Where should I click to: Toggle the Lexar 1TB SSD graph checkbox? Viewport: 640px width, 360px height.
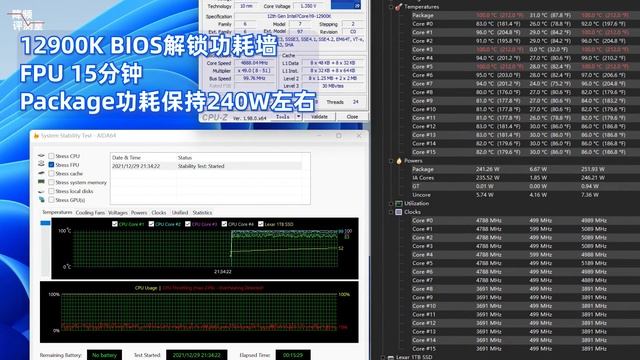pyautogui.click(x=261, y=224)
